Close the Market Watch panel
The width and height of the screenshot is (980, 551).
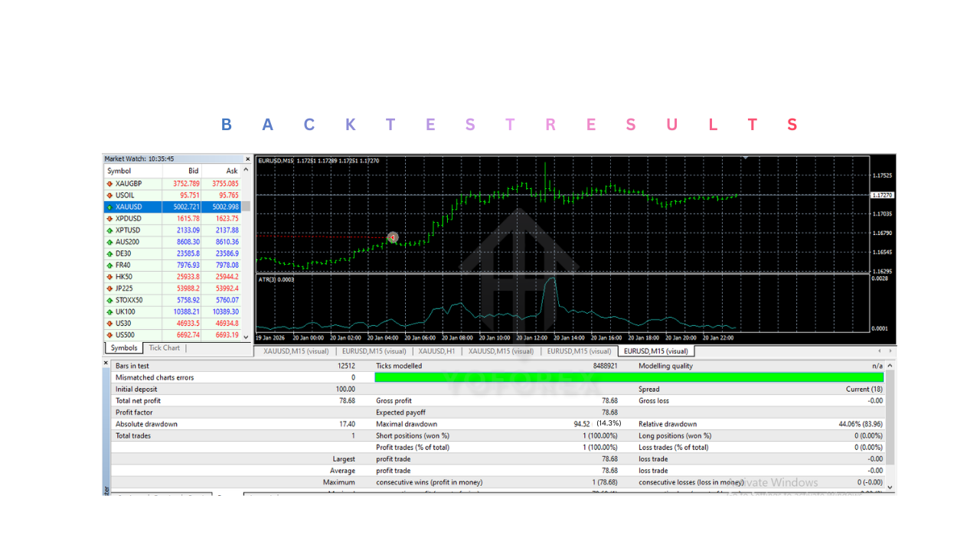click(247, 159)
